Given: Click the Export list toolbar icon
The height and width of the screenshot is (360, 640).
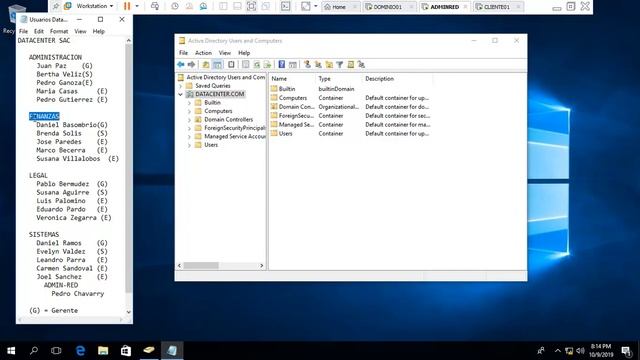Looking at the screenshot, I should (x=267, y=64).
